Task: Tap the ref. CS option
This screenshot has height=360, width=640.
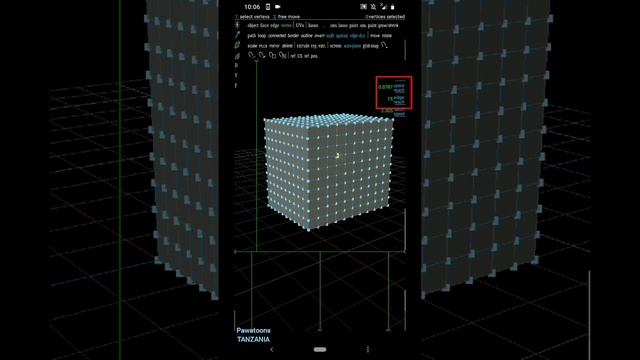Action: (296, 56)
